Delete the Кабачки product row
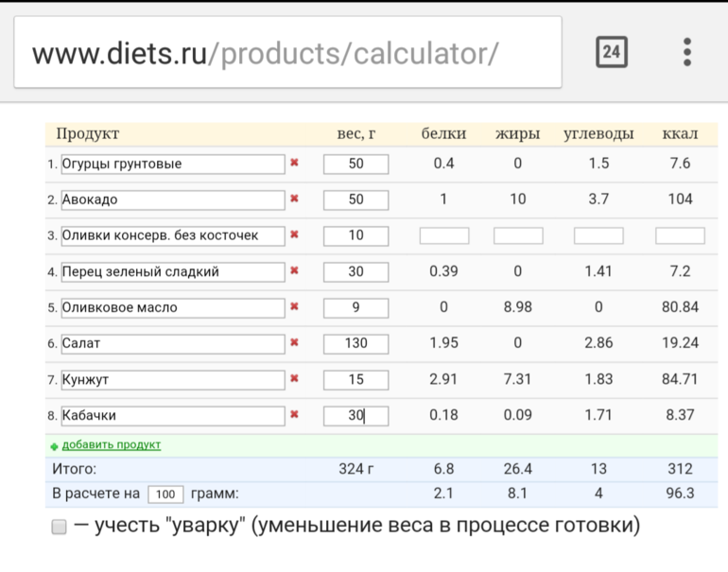Screen dimensions: 728x572 pyautogui.click(x=294, y=415)
